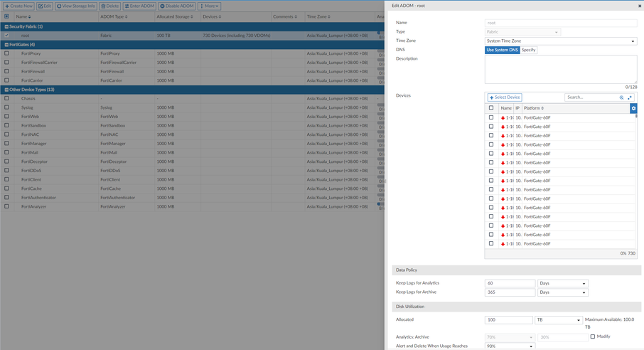Click the FortiDDoS ADOM name
Viewport: 644px width, 350px height.
pyautogui.click(x=31, y=171)
